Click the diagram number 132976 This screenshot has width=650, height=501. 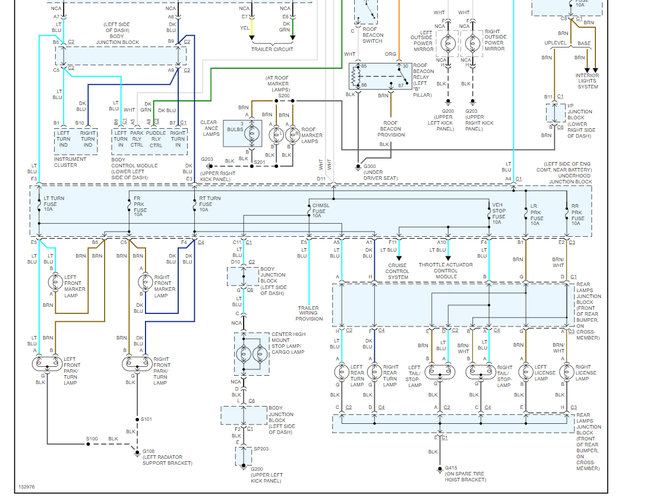pos(27,486)
